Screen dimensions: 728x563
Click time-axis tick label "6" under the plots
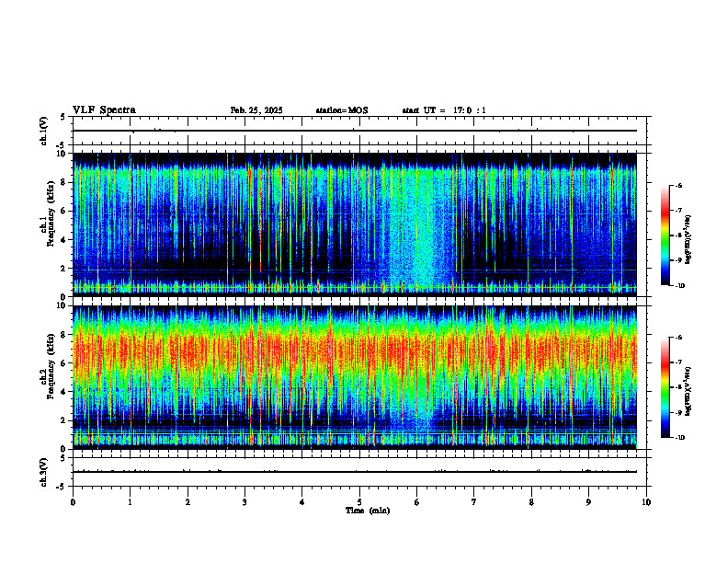416,502
